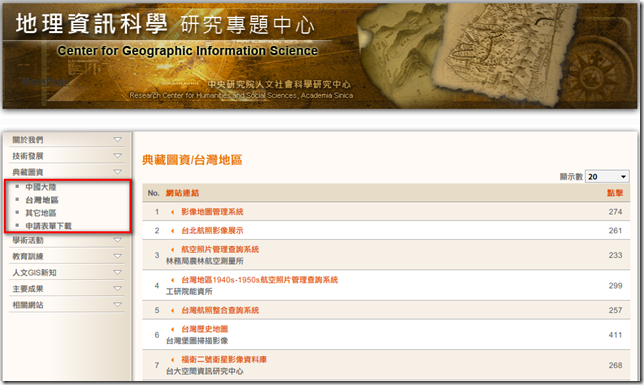The image size is (644, 385).
Task: Open the 顯示數 20 dropdown
Action: 607,177
